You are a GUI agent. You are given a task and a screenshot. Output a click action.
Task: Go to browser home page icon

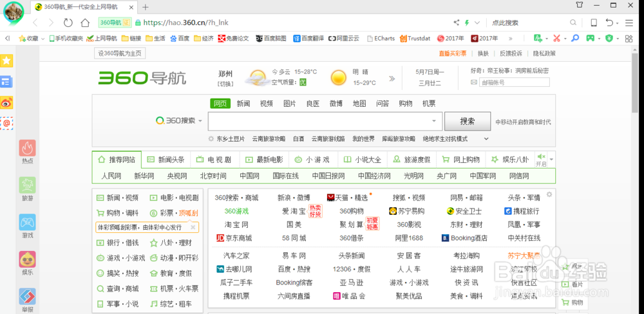pyautogui.click(x=85, y=23)
